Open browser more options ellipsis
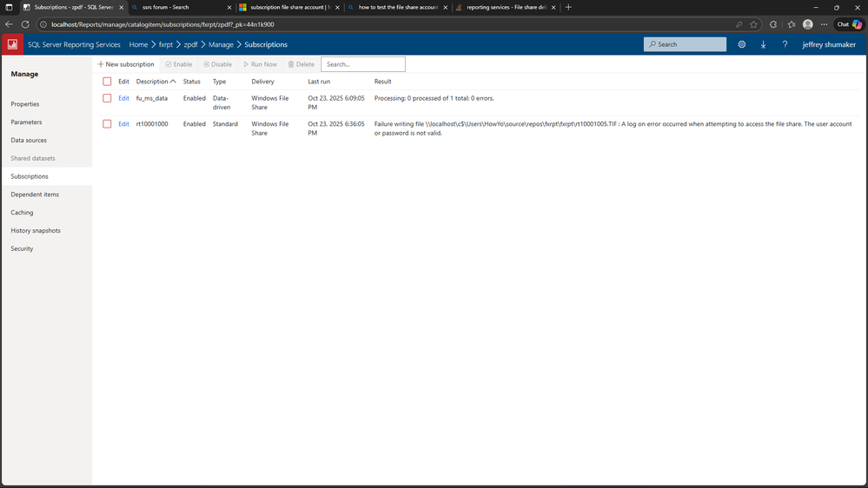Image resolution: width=868 pixels, height=488 pixels. point(825,24)
